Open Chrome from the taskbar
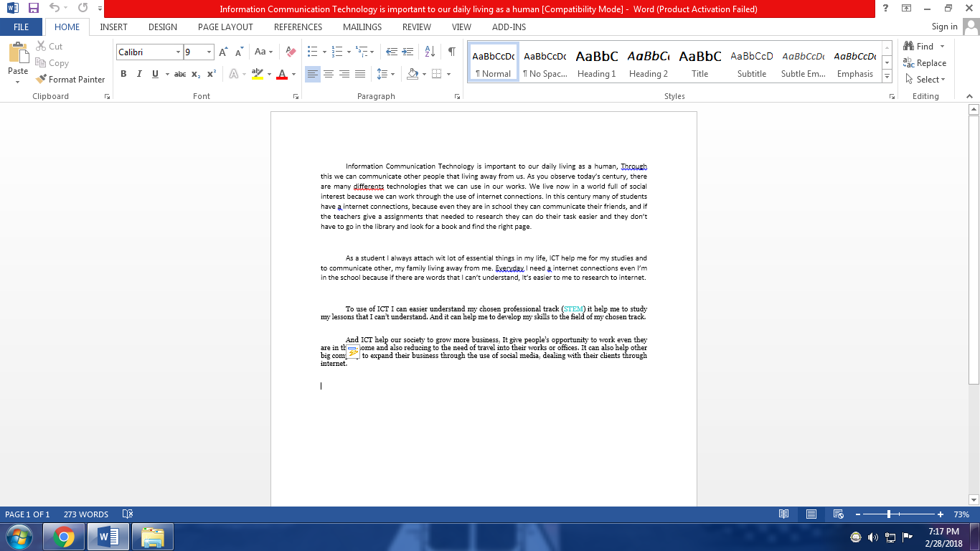Image resolution: width=980 pixels, height=551 pixels. [64, 536]
